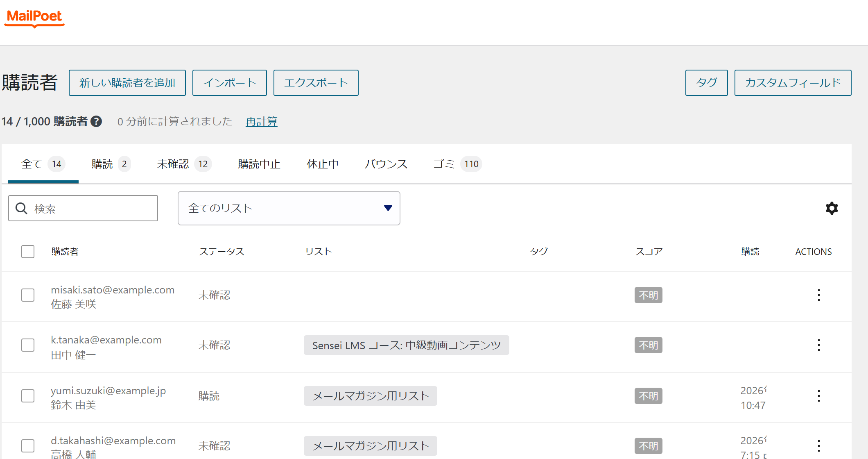Viewport: 868px width, 459px height.
Task: Switch to the ゴミ tab
Action: click(x=457, y=164)
